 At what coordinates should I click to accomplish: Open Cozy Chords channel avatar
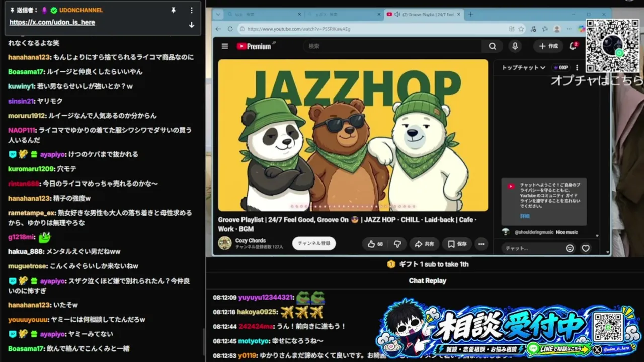(225, 243)
